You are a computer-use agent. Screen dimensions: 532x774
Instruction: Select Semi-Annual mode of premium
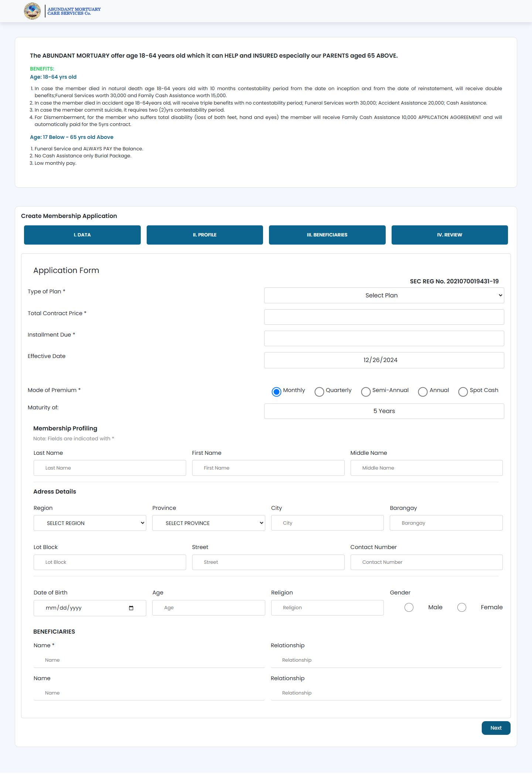coord(366,392)
